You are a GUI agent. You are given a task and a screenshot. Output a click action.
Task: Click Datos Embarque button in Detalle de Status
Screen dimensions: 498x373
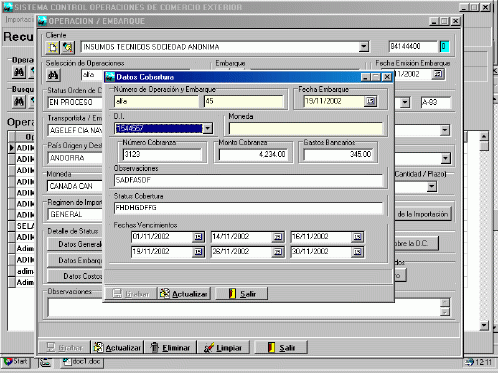coord(75,260)
